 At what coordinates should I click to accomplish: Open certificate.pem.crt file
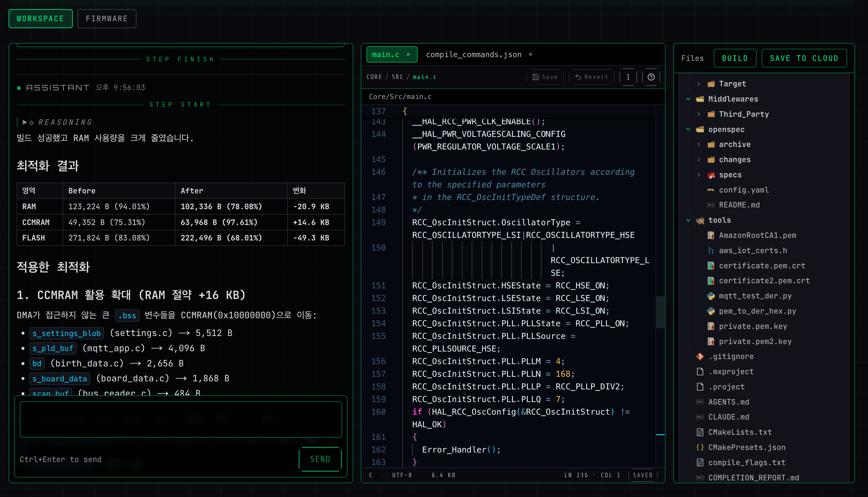[762, 266]
